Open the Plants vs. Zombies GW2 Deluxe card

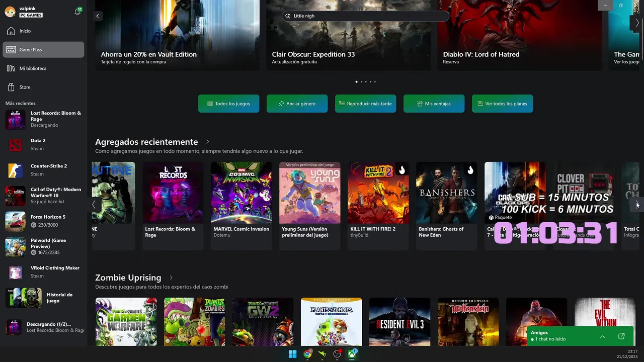point(263,322)
